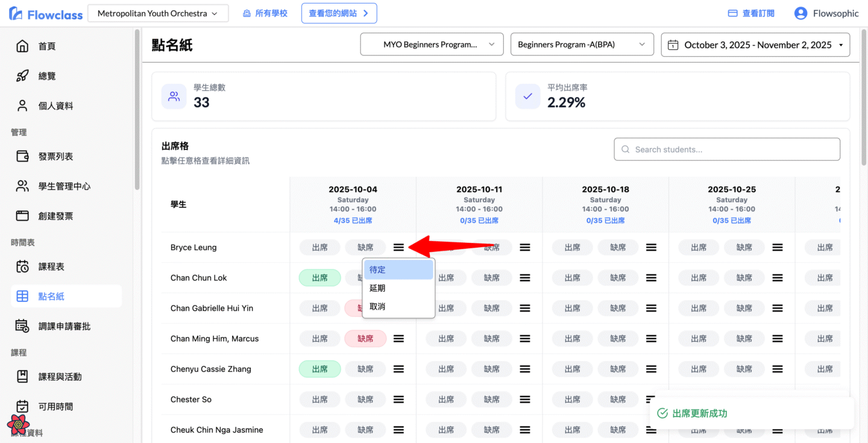Click the Flowsophic user avatar icon

click(x=800, y=13)
